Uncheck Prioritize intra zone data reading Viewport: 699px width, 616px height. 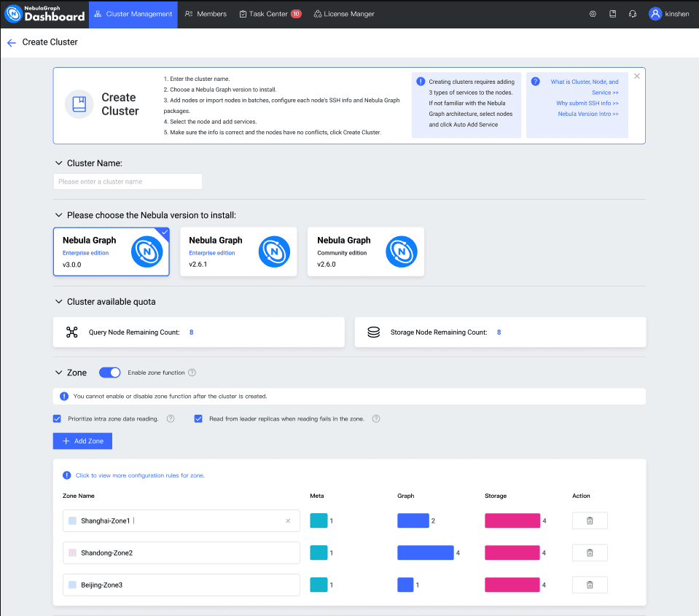click(57, 418)
